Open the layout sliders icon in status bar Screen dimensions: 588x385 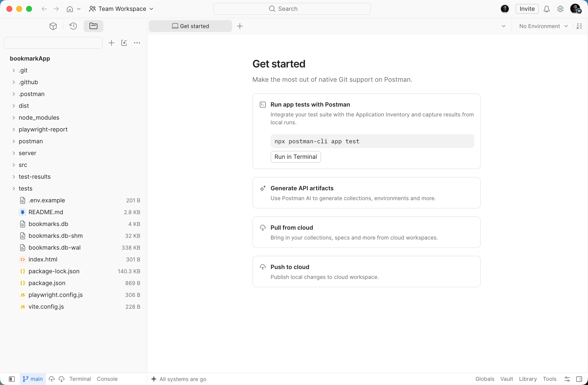[x=567, y=379]
